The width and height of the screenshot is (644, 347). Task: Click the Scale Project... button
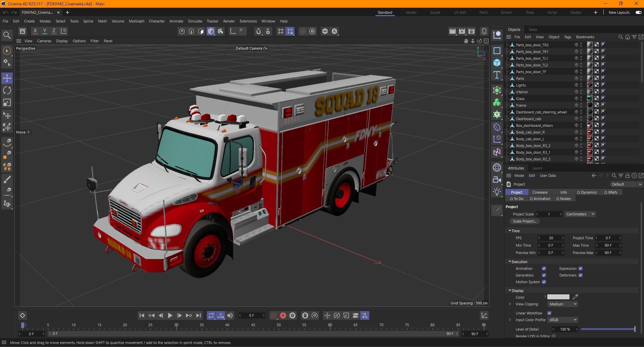[524, 221]
